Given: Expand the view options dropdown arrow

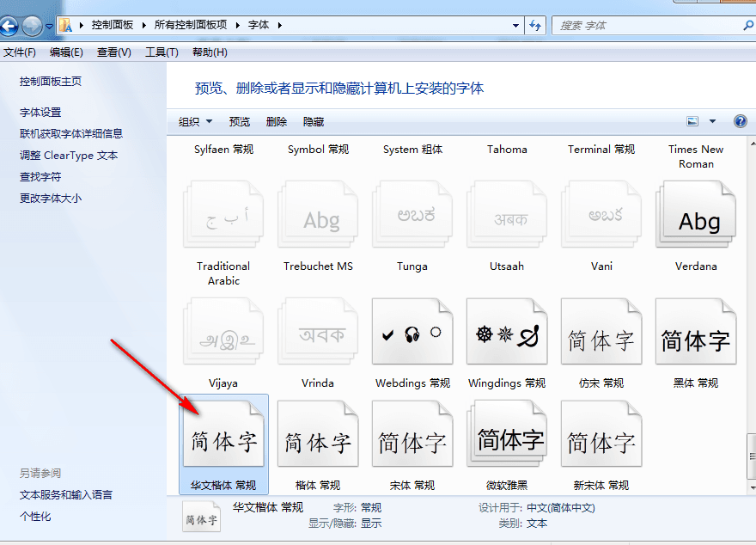Looking at the screenshot, I should (712, 122).
